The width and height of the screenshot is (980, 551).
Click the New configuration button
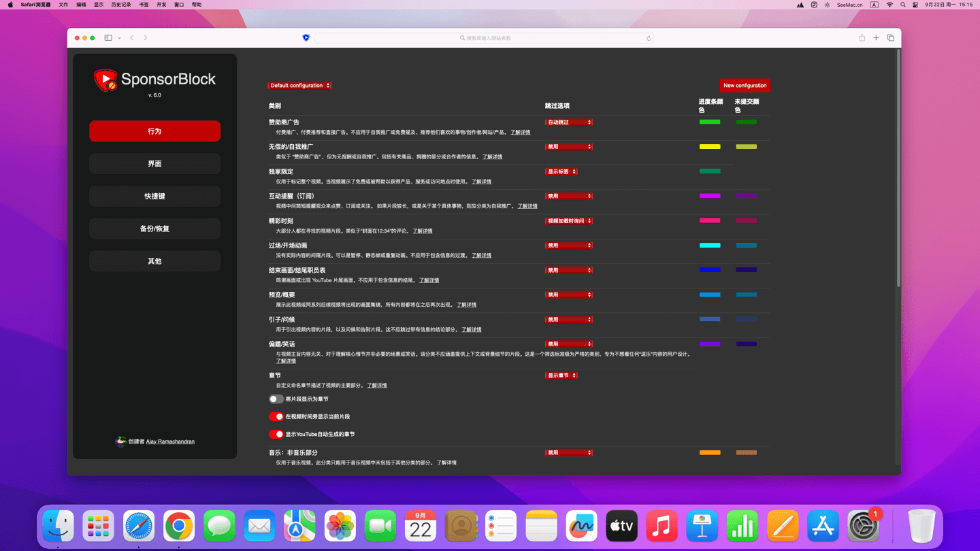pyautogui.click(x=745, y=86)
